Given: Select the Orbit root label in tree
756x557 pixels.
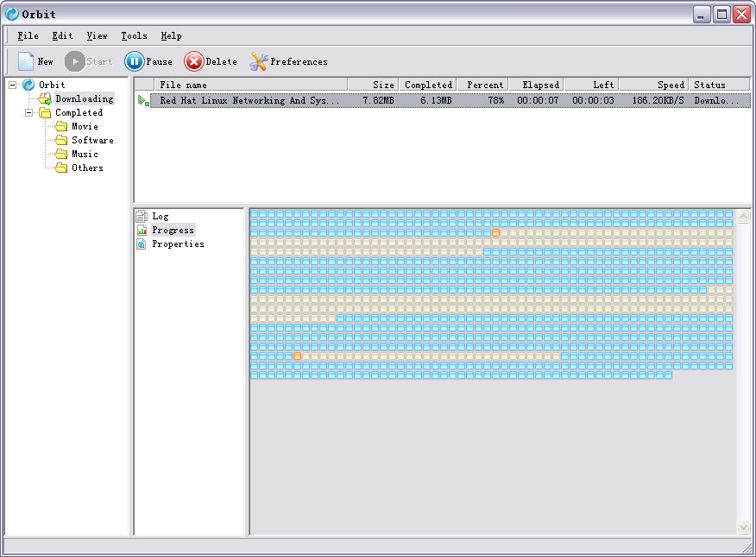Looking at the screenshot, I should click(52, 85).
